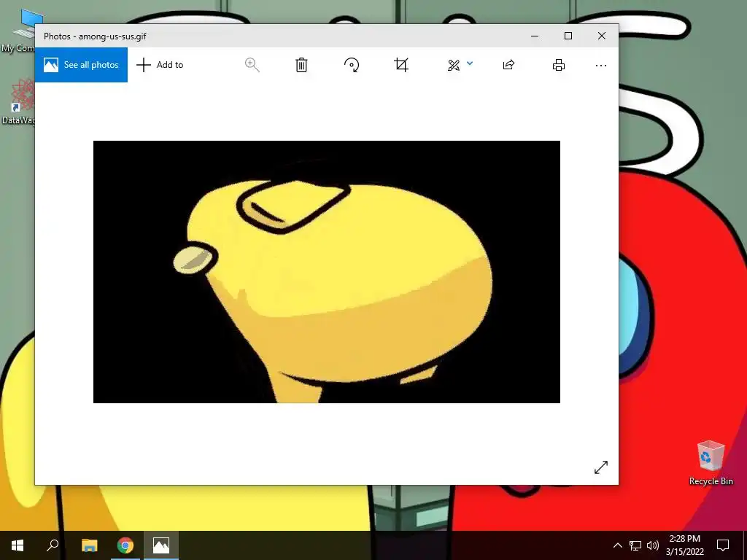The height and width of the screenshot is (560, 747).
Task: Click the taskbar Search icon
Action: click(x=53, y=545)
